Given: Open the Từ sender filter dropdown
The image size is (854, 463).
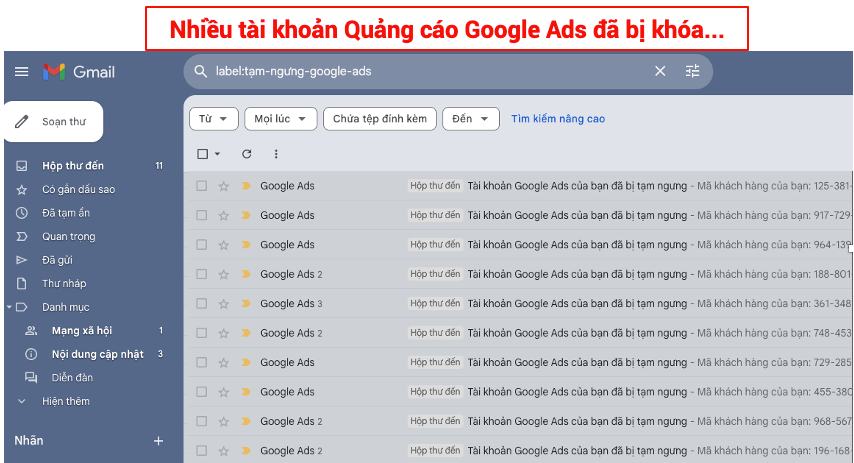Looking at the screenshot, I should click(x=214, y=119).
